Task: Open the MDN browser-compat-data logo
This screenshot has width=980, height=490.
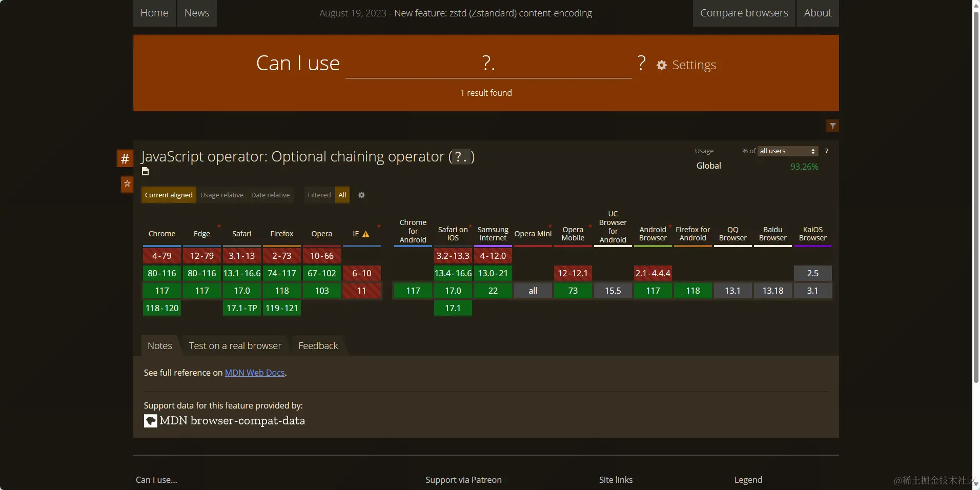Action: tap(224, 421)
